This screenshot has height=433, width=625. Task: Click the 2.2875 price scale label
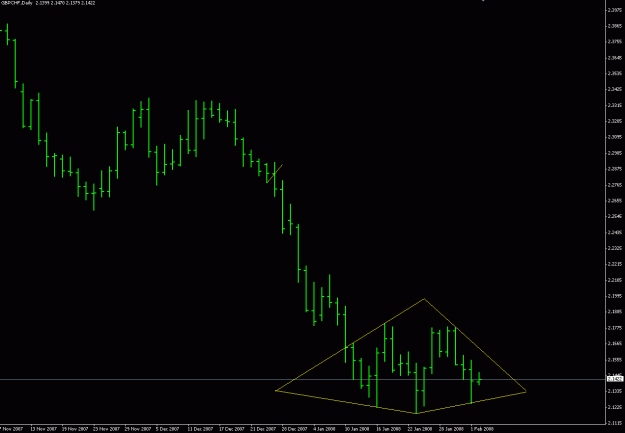[616, 169]
